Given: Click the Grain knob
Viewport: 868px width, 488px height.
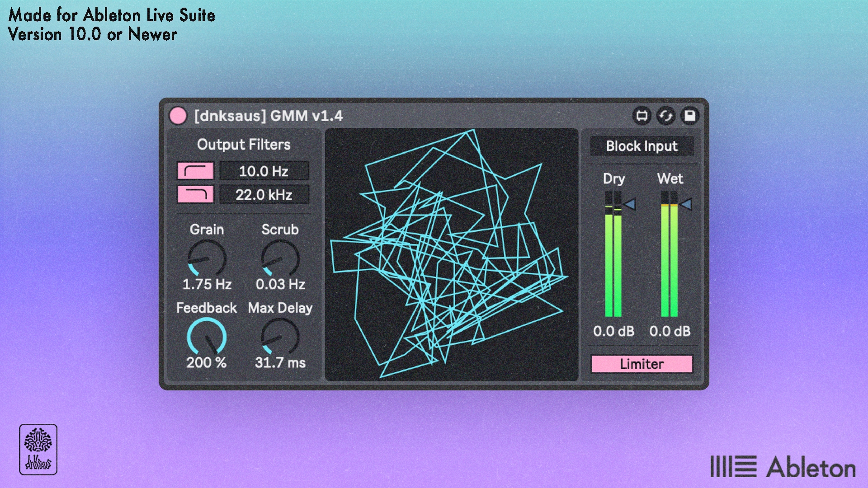Looking at the screenshot, I should tap(207, 258).
